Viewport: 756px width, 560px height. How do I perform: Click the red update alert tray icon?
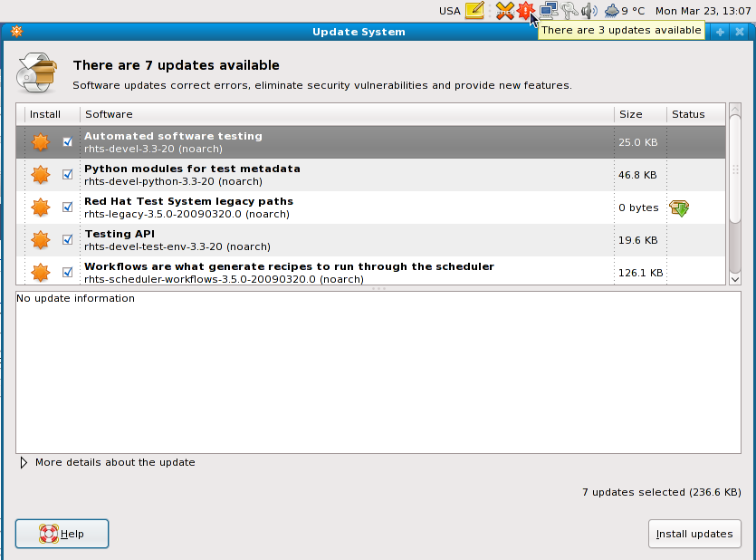524,11
